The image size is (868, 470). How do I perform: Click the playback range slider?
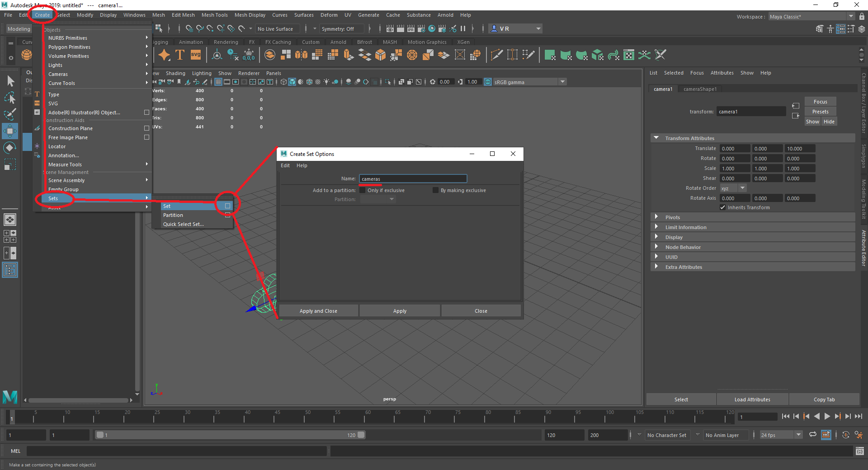[x=231, y=435]
